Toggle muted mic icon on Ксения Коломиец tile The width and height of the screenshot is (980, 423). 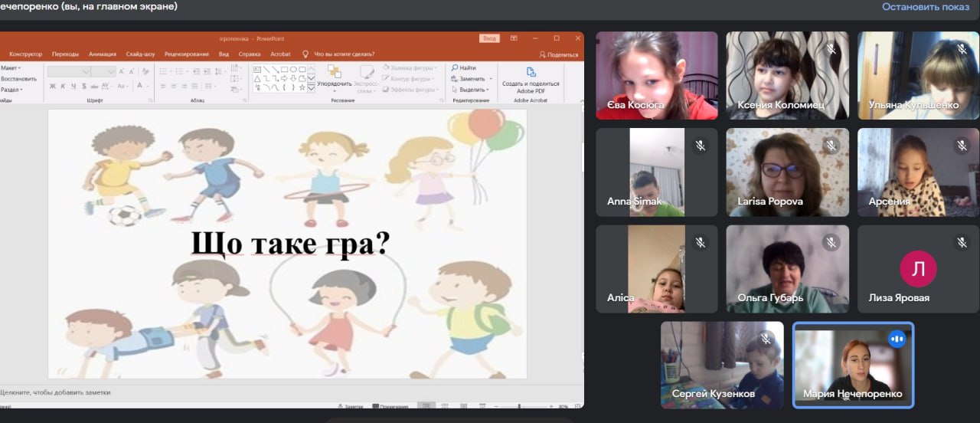coord(831,49)
